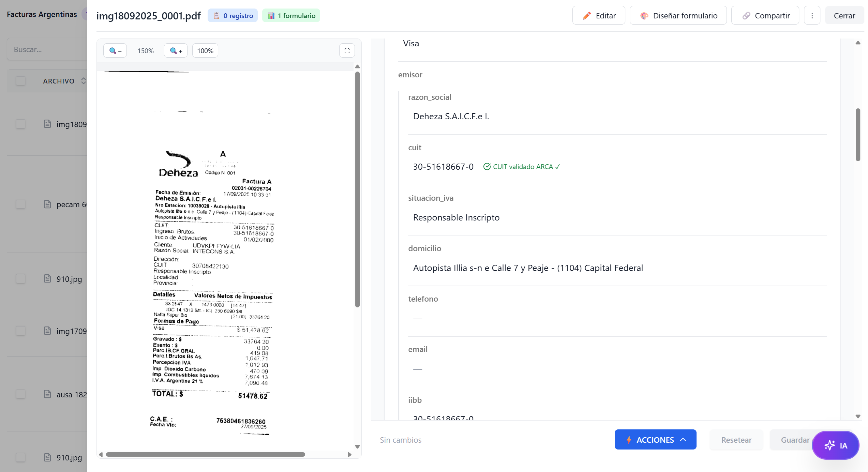
Task: Reset the PDF zoom to 100%
Action: click(x=205, y=51)
